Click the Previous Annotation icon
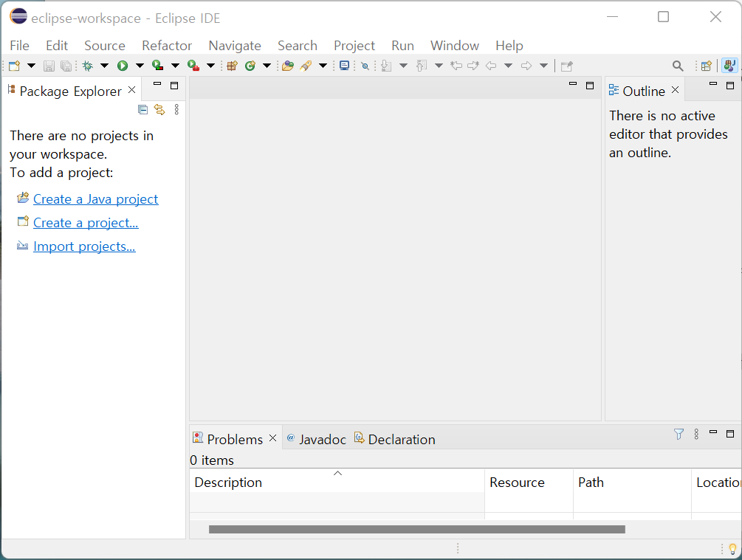The image size is (742, 560). point(421,66)
